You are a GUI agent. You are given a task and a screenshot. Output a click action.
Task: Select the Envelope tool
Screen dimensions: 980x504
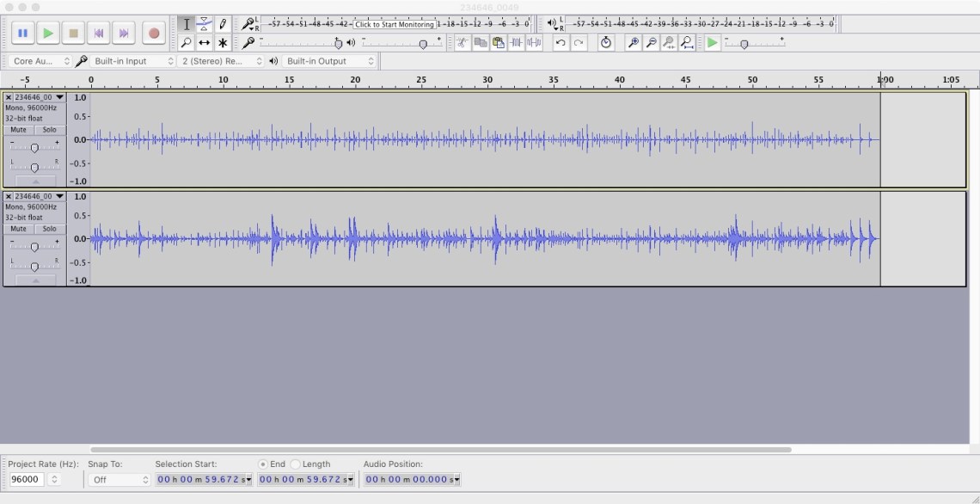(205, 24)
